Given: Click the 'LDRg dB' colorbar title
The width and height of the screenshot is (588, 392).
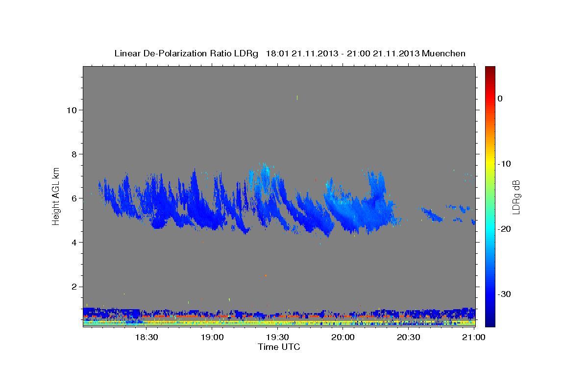Looking at the screenshot, I should 516,196.
